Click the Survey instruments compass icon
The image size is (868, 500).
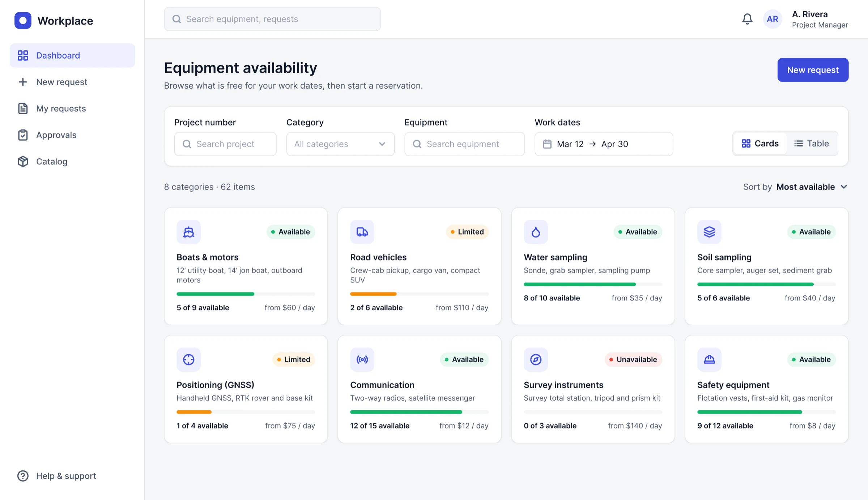pos(536,359)
